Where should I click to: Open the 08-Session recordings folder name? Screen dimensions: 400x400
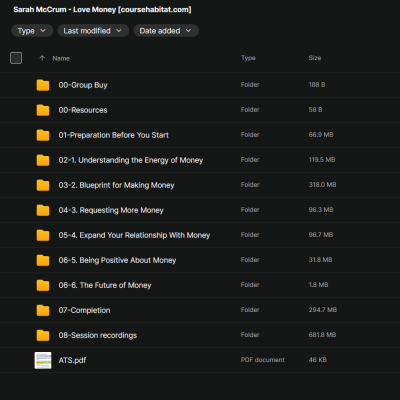(x=98, y=335)
